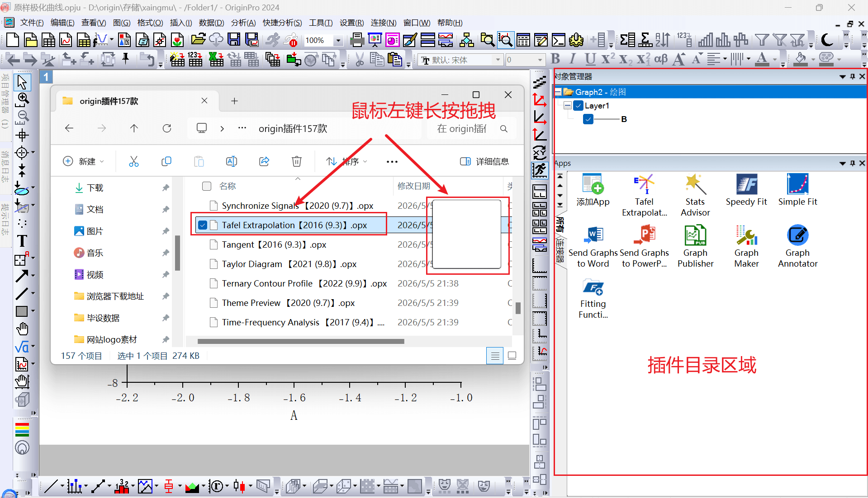The image size is (868, 498).
Task: Open the font size dropdown
Action: (x=540, y=60)
